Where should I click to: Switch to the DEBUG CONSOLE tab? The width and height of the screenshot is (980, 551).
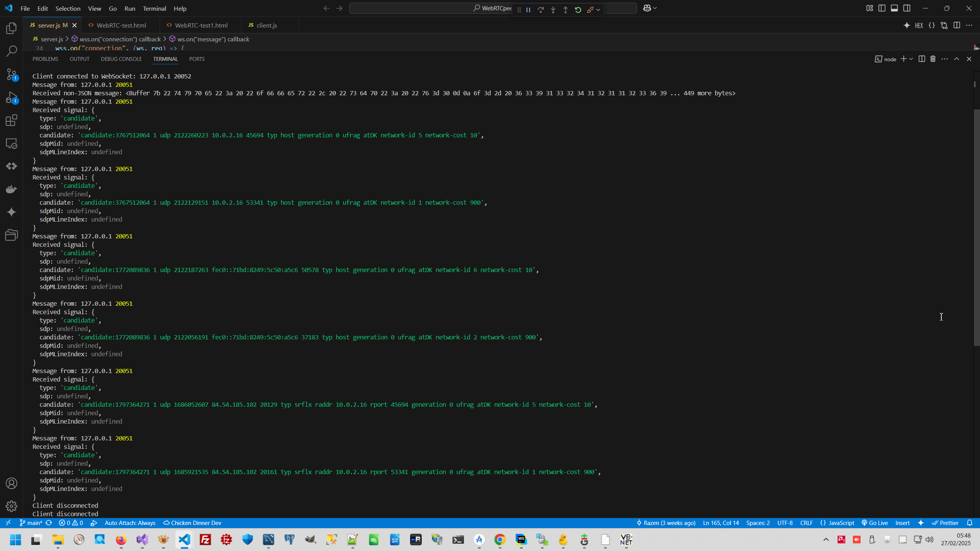tap(121, 59)
